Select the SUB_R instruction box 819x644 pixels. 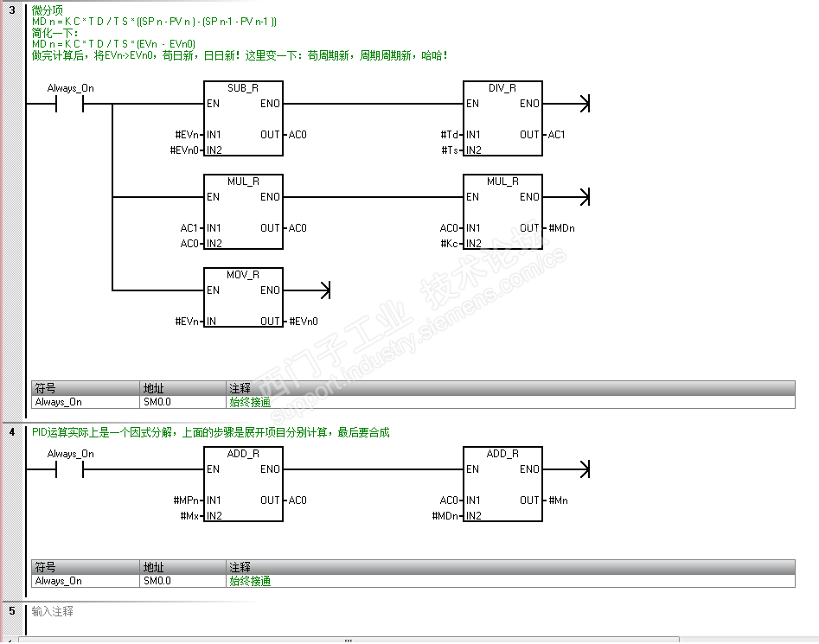pos(243,118)
